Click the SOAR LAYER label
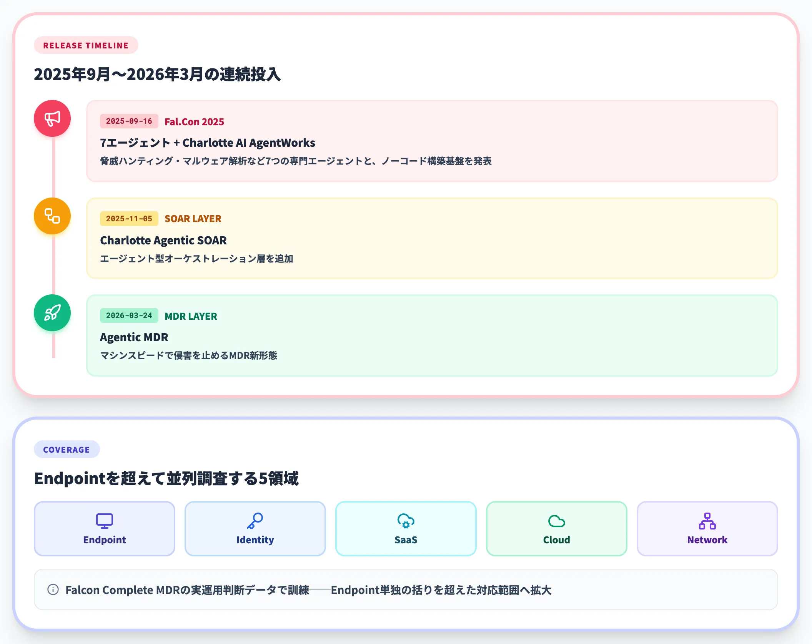 coord(193,219)
